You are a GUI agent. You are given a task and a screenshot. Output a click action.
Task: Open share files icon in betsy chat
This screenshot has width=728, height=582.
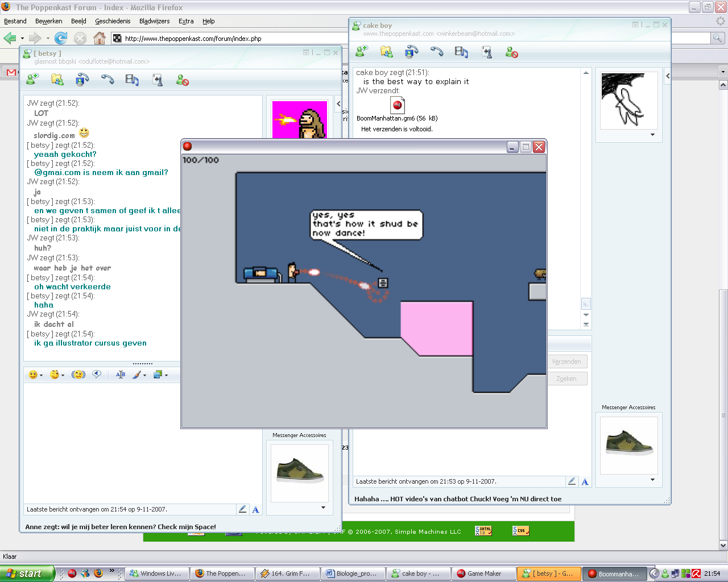[x=57, y=80]
